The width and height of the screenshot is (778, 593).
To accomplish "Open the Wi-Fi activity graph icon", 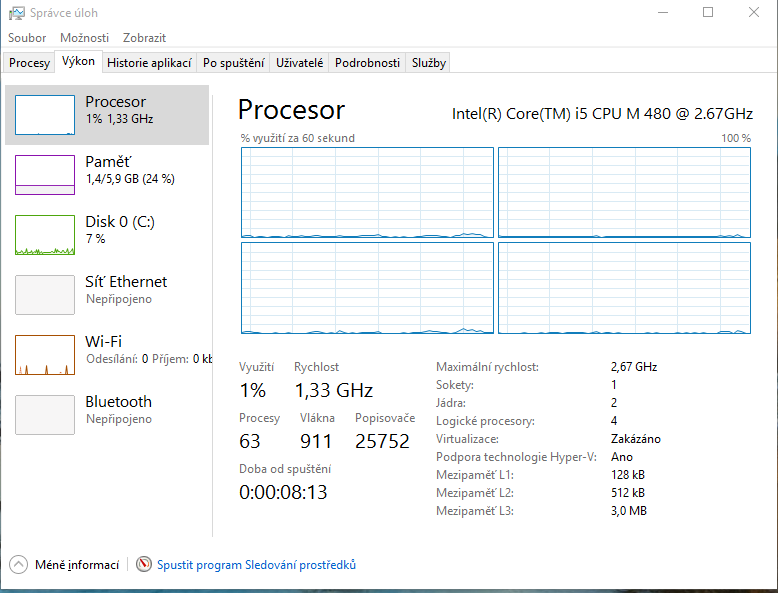I will (x=44, y=355).
